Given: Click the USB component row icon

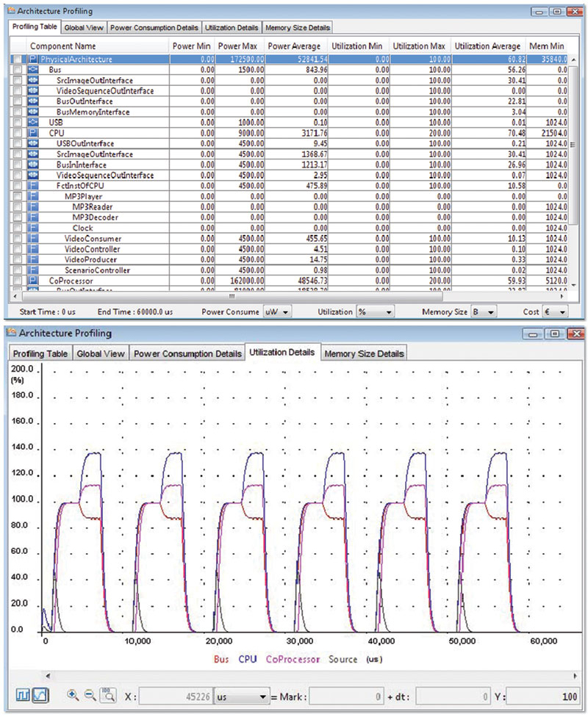Looking at the screenshot, I should tap(33, 122).
